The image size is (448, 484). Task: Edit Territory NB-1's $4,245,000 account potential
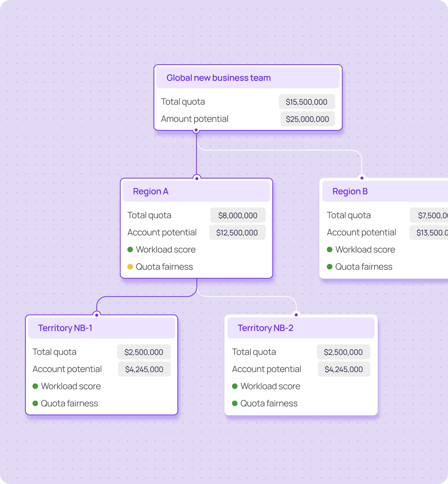point(144,369)
